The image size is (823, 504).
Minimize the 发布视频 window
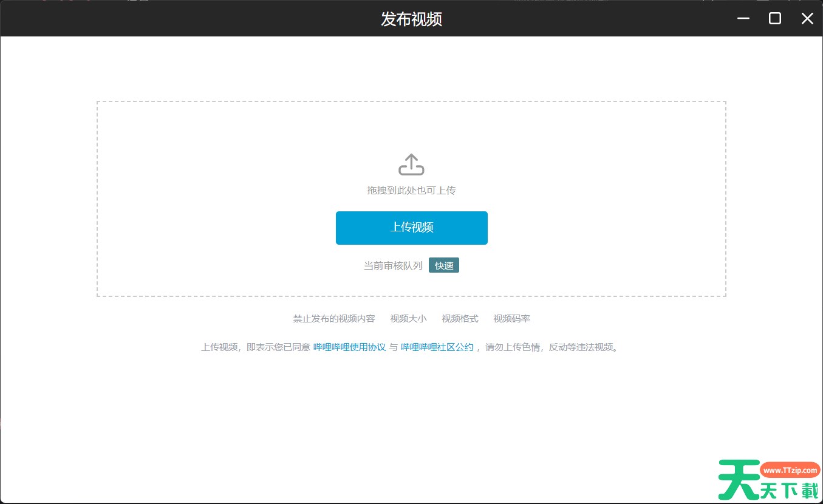coord(743,19)
